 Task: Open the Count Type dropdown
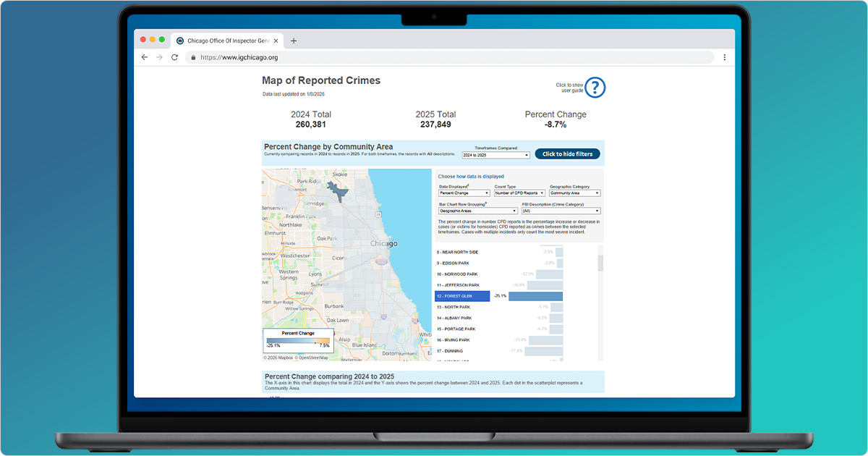tap(519, 193)
